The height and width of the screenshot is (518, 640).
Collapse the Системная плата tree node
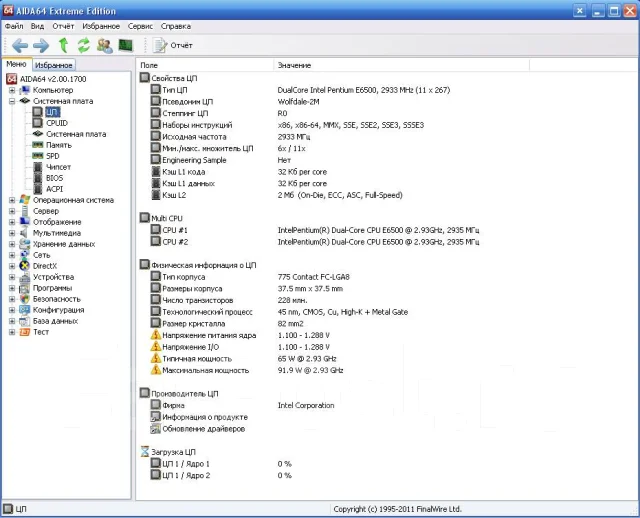coord(12,101)
